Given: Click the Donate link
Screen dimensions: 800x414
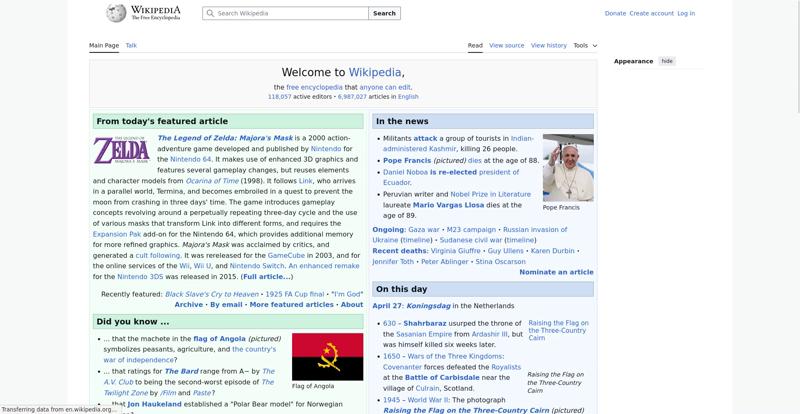Looking at the screenshot, I should 615,13.
